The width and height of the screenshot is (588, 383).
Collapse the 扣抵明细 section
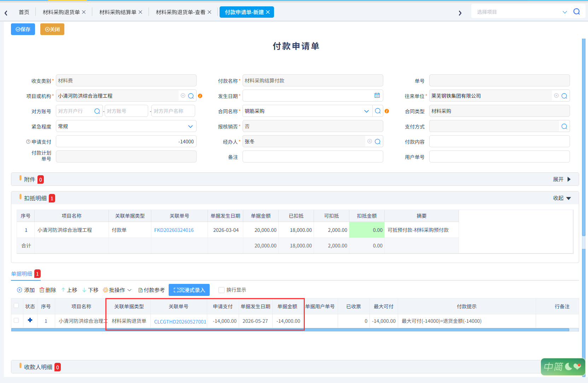(x=562, y=198)
